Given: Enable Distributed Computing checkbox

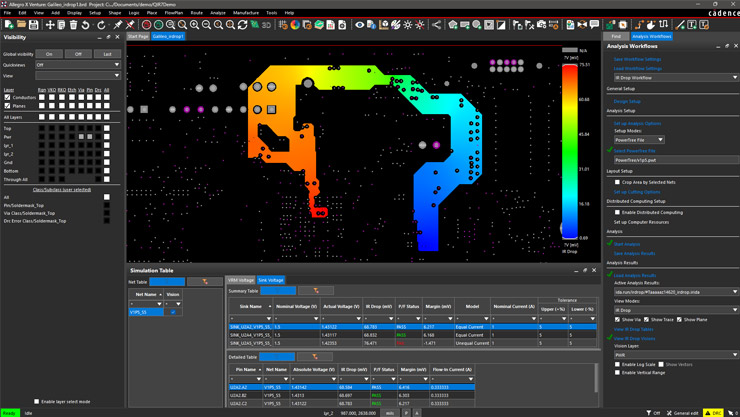Looking at the screenshot, I should click(617, 212).
